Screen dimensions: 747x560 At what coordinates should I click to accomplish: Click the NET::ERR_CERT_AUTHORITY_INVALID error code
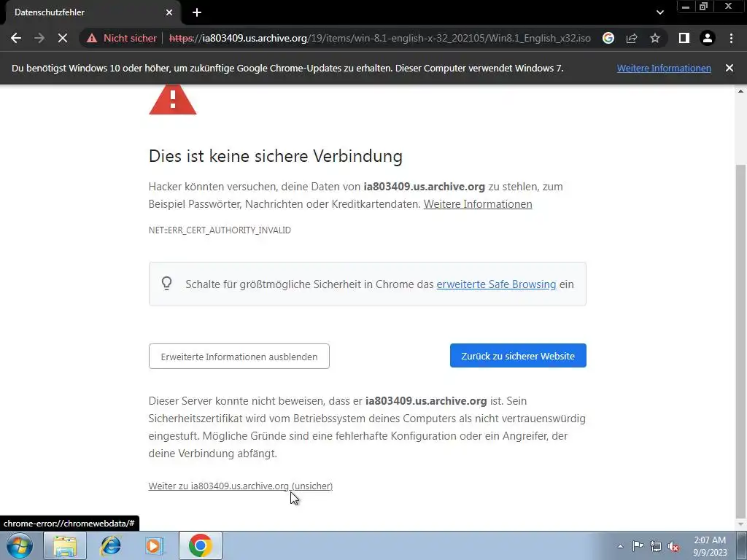(220, 230)
